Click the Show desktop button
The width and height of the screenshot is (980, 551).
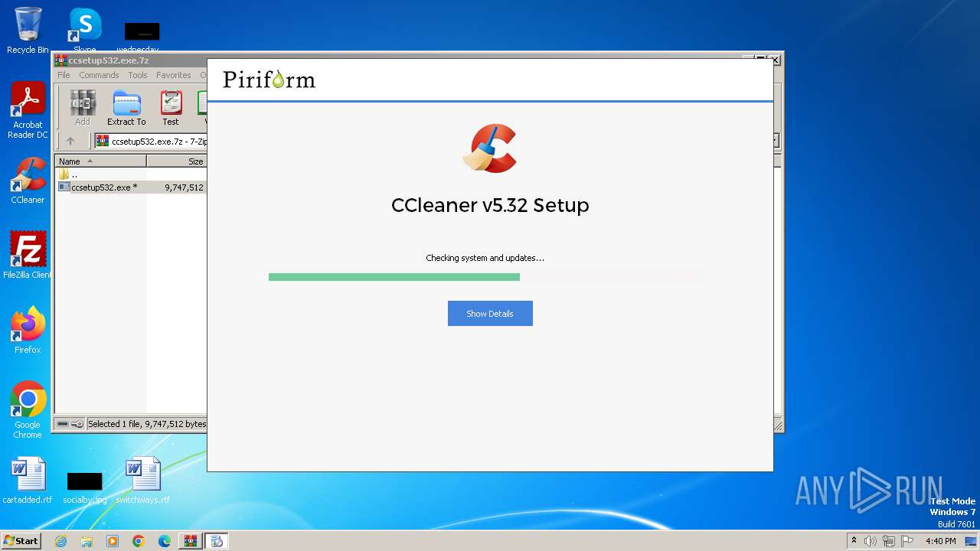[972, 541]
